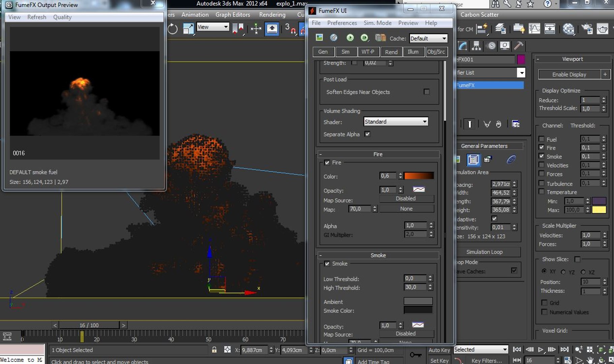Check the Show Slice checkbox

[x=577, y=259]
